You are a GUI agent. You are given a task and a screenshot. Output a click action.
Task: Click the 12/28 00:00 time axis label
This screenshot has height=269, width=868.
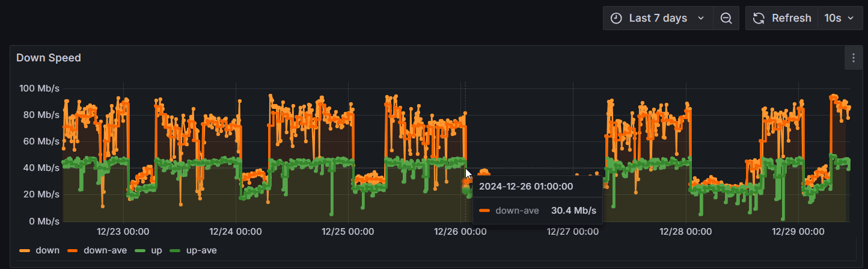[685, 231]
